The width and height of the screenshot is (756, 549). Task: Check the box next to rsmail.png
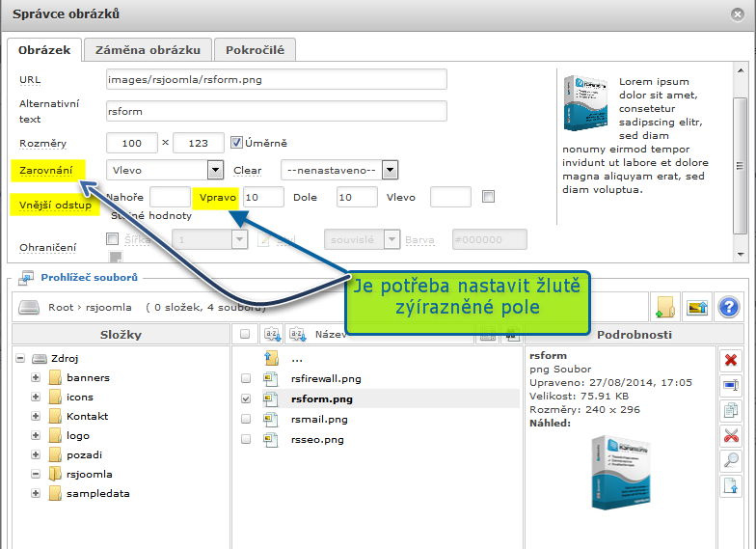pos(245,419)
